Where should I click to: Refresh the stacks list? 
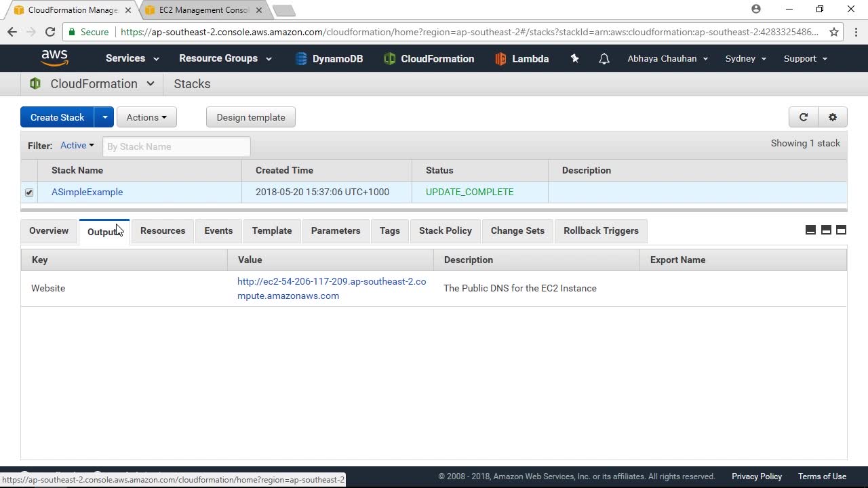click(x=804, y=117)
